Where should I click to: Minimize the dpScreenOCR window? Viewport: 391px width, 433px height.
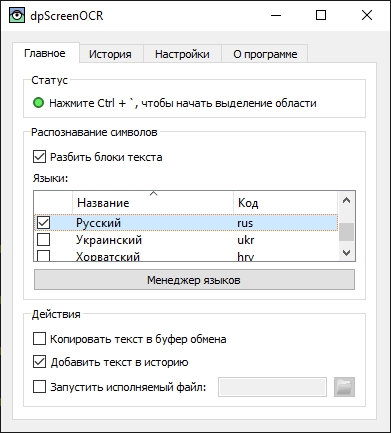276,15
